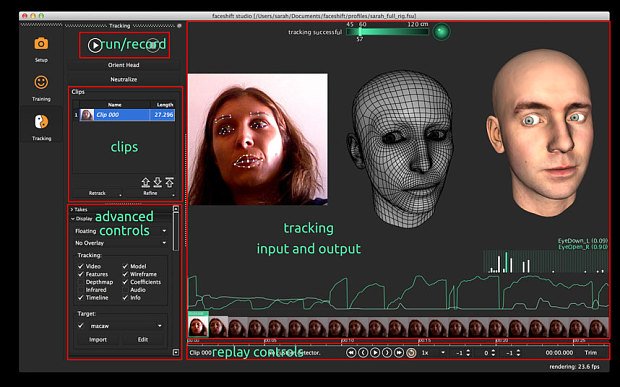The image size is (620, 387).
Task: Disable the Wireframe checkbox
Action: click(x=125, y=274)
